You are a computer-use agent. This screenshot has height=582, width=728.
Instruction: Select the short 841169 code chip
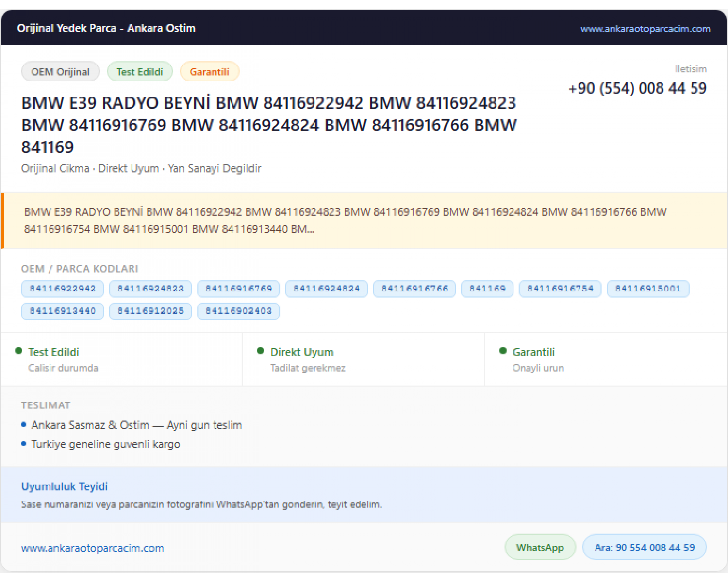coord(487,289)
